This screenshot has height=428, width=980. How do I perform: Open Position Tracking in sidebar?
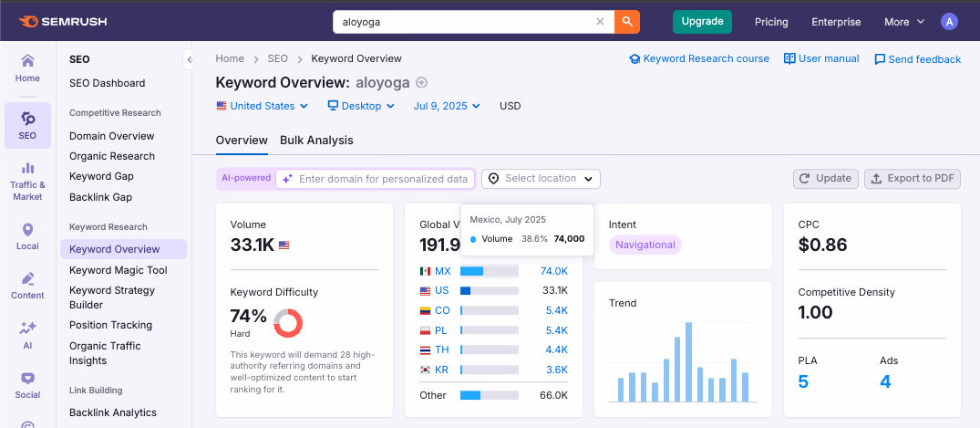[x=110, y=325]
